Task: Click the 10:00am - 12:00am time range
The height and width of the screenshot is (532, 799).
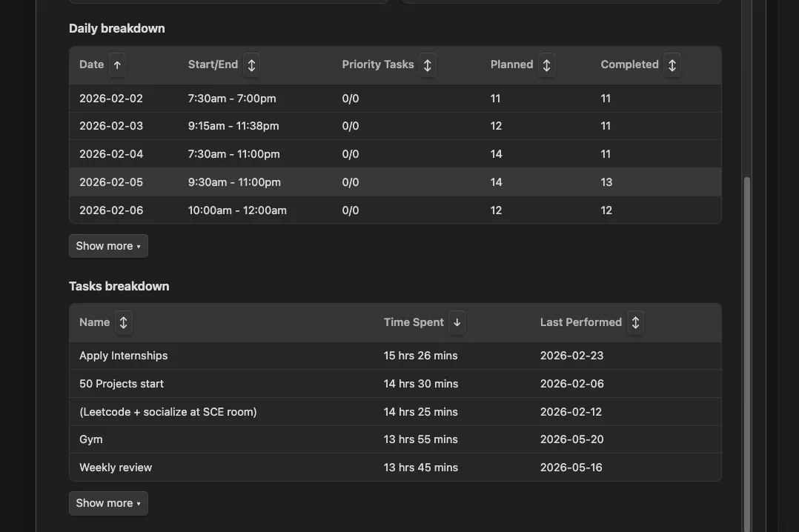Action: [237, 210]
